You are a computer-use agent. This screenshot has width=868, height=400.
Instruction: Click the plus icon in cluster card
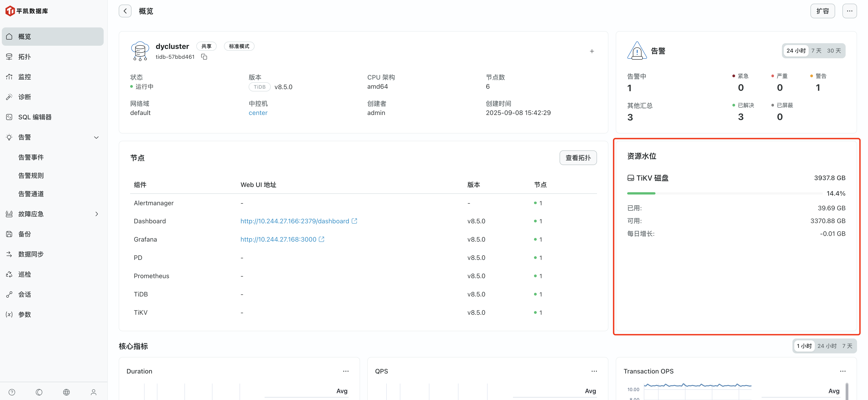coord(592,51)
